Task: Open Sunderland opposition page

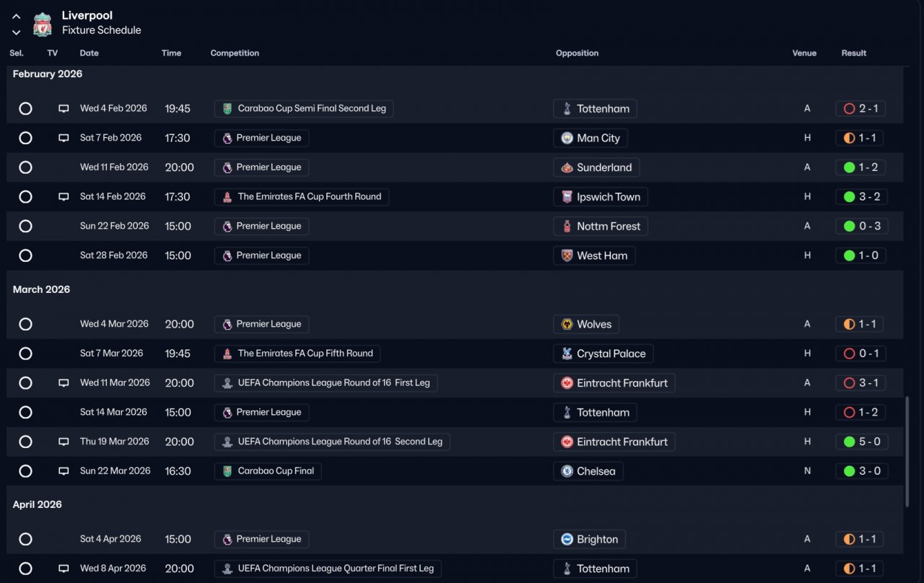Action: (596, 167)
